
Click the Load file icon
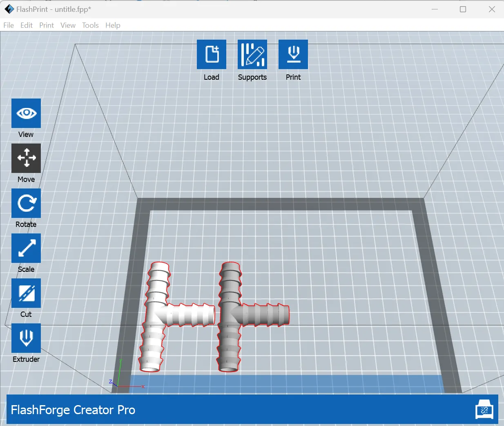212,54
